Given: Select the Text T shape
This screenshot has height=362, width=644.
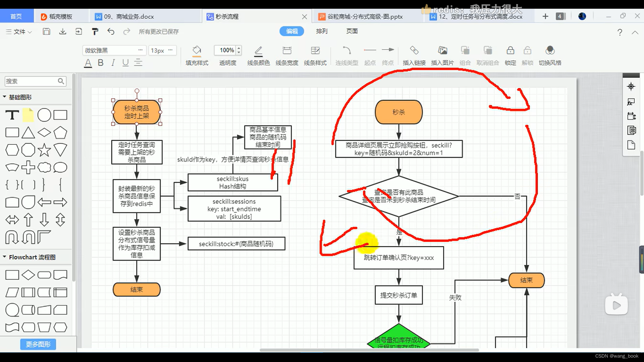Looking at the screenshot, I should coord(12,115).
